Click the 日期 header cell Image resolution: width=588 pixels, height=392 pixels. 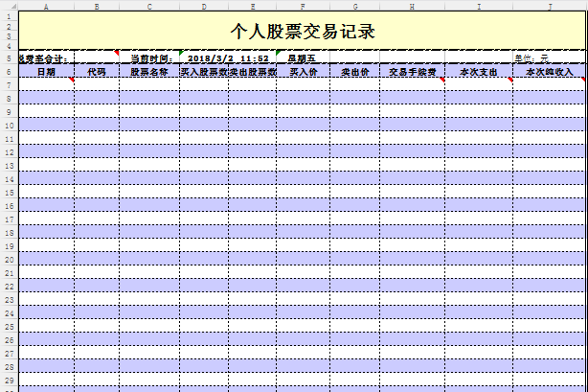[46, 72]
